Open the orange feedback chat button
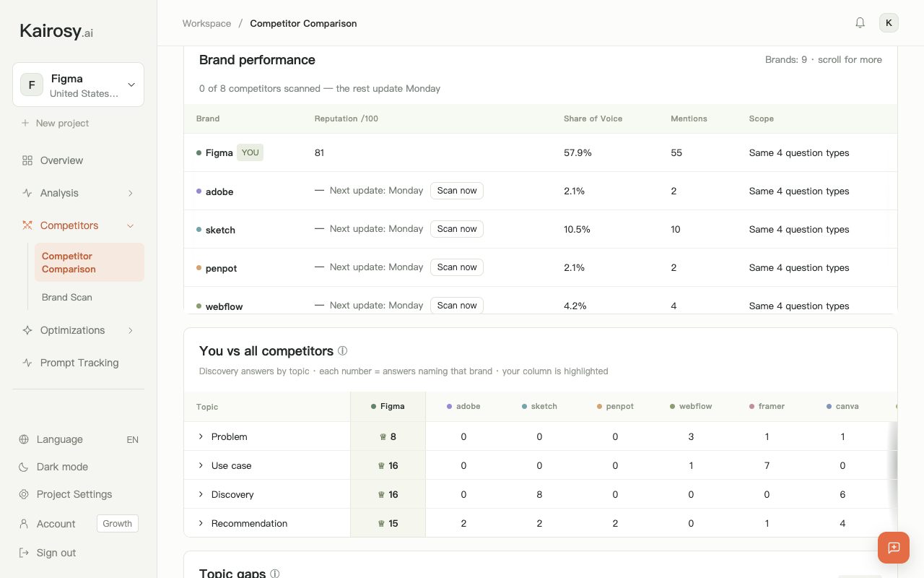This screenshot has height=578, width=924. click(894, 548)
